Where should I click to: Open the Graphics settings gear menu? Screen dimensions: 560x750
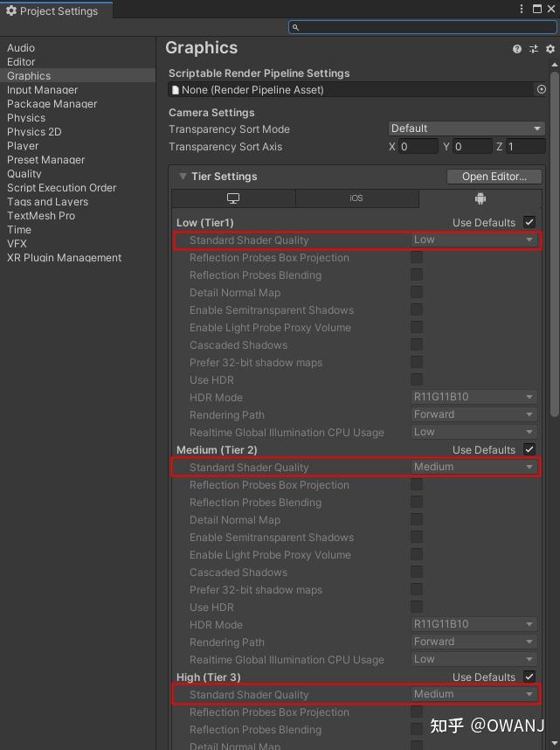pyautogui.click(x=550, y=49)
